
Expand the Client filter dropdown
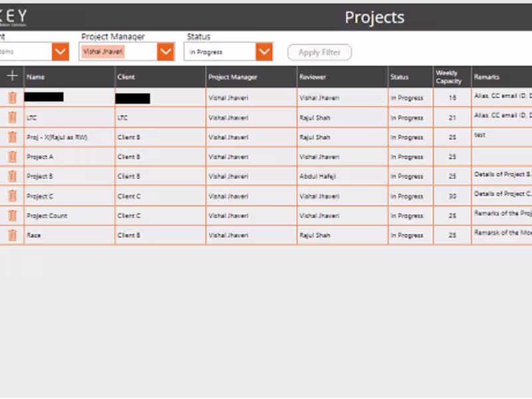pyautogui.click(x=61, y=51)
